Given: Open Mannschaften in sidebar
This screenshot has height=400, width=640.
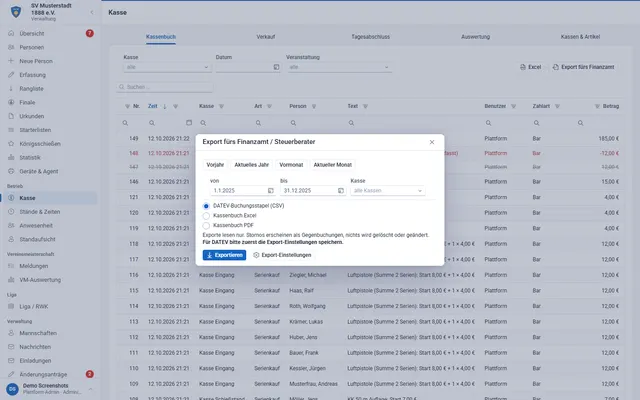Looking at the screenshot, I should (x=49, y=333).
